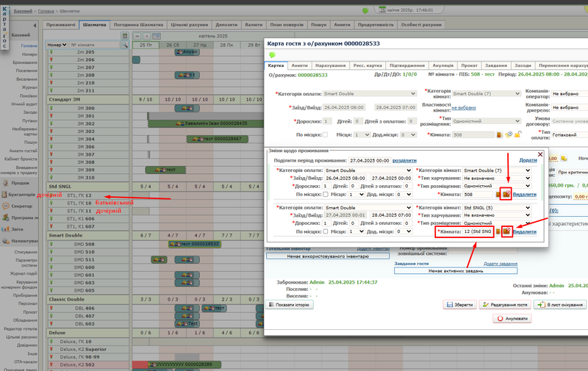Close the accommodation changes panel with X

pyautogui.click(x=540, y=154)
